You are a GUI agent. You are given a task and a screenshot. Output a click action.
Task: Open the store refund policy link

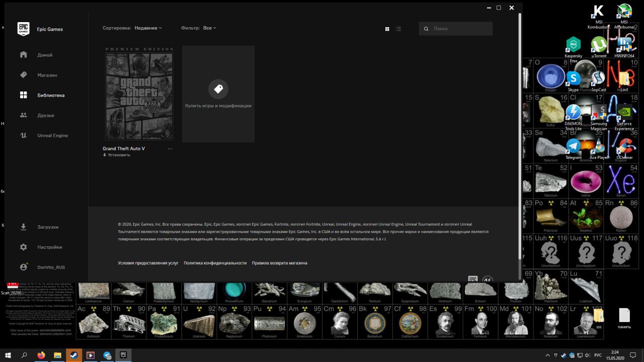[x=280, y=263]
